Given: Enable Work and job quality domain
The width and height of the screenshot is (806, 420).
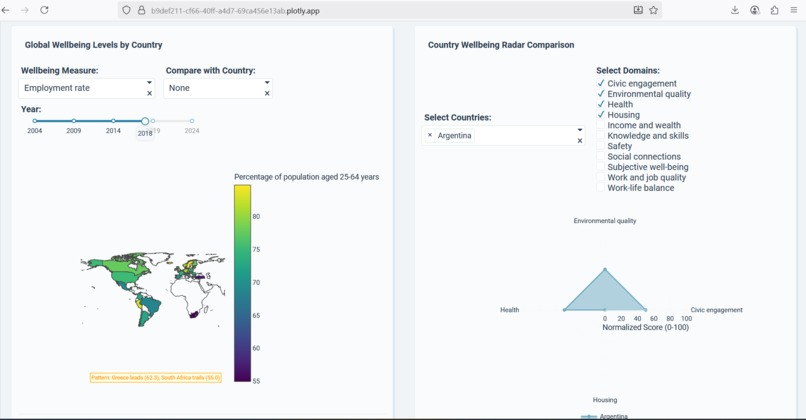Looking at the screenshot, I should (600, 177).
